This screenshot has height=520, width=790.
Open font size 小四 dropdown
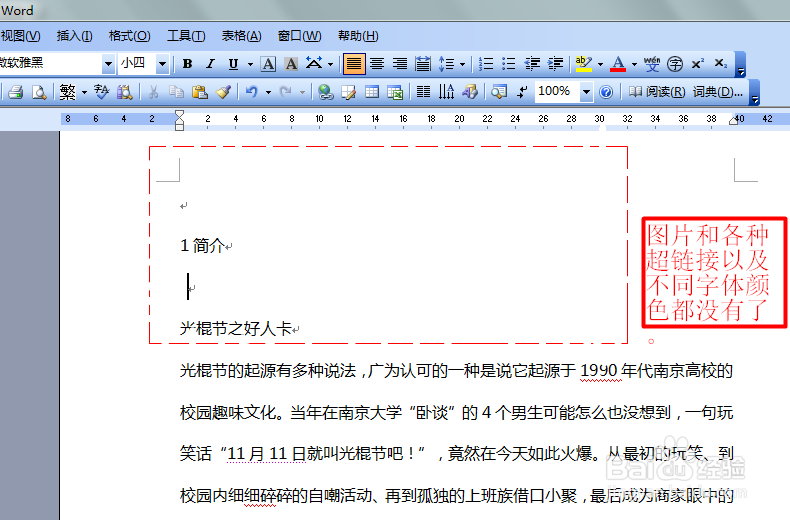pyautogui.click(x=162, y=64)
